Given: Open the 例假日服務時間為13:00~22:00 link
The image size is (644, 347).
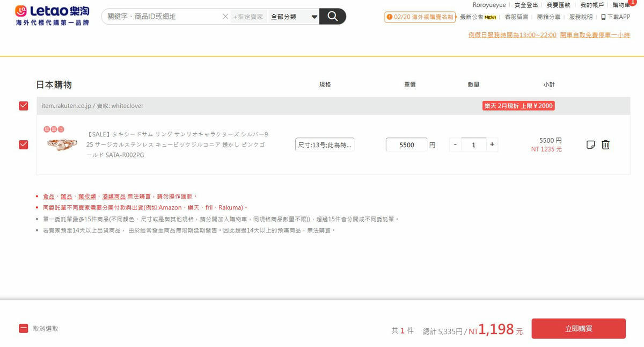Looking at the screenshot, I should 513,35.
